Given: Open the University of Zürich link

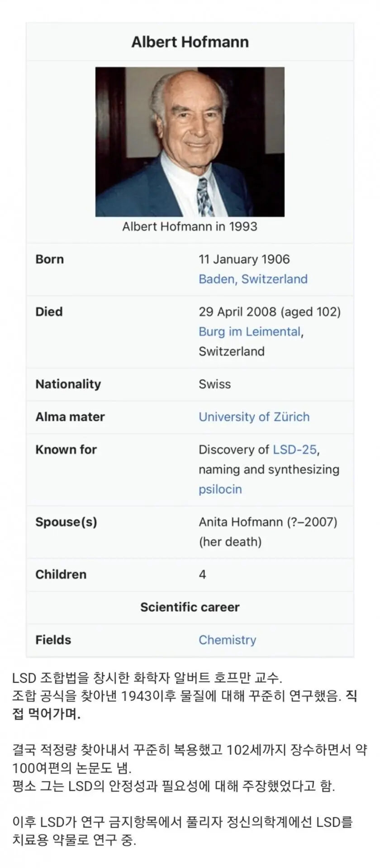Looking at the screenshot, I should (254, 417).
